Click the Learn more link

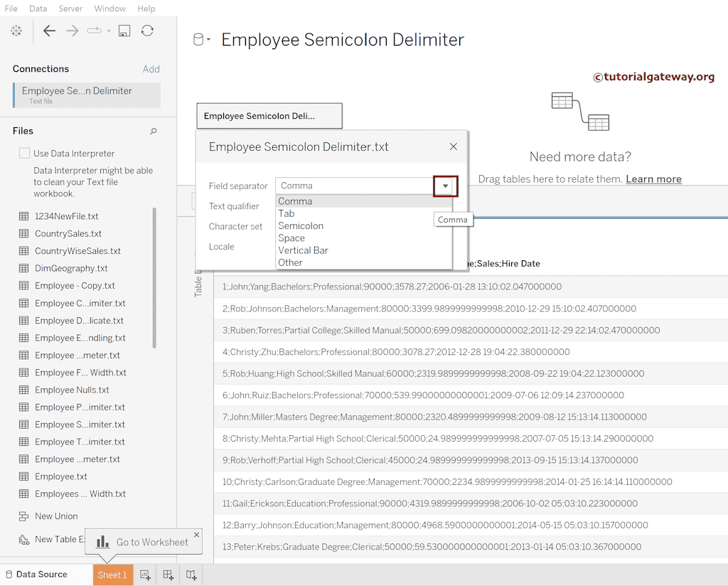click(653, 179)
